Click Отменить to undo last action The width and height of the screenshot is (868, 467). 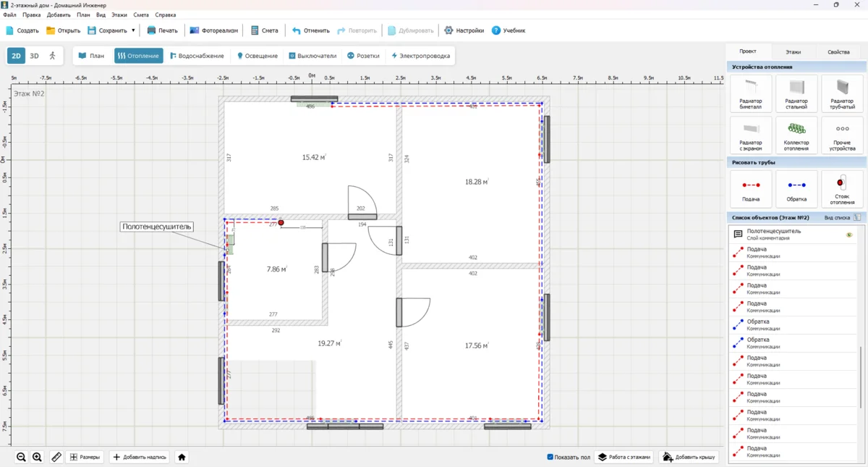pos(311,30)
